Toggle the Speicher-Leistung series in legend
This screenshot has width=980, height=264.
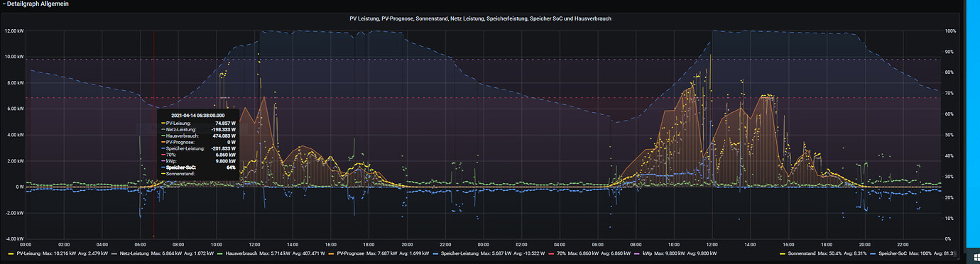pyautogui.click(x=460, y=253)
